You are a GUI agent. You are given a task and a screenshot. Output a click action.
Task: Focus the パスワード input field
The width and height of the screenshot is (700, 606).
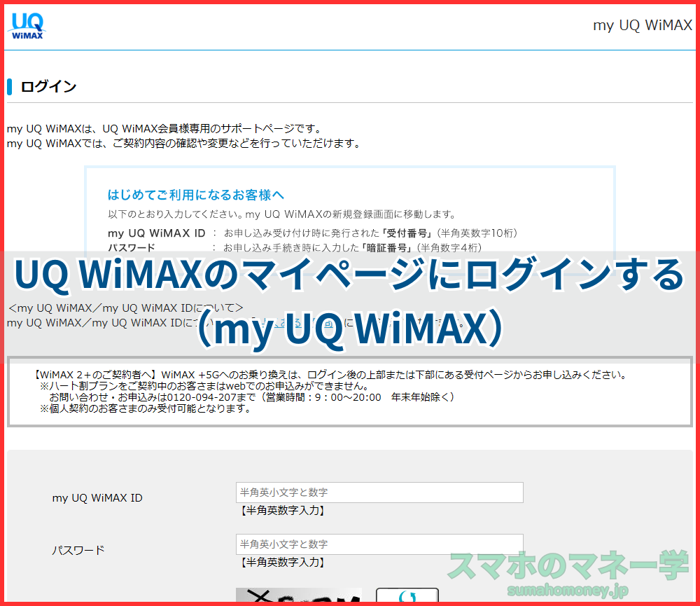379,544
